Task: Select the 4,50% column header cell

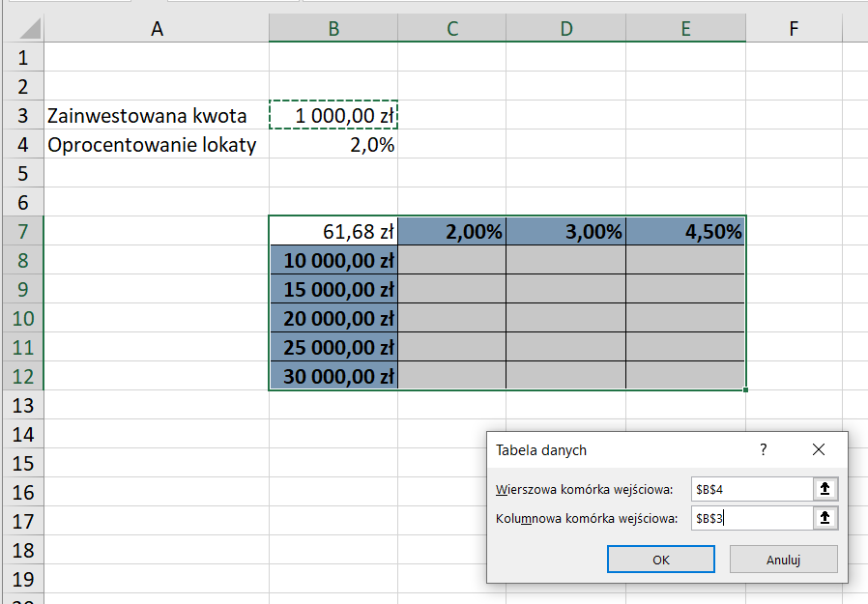Action: [685, 231]
